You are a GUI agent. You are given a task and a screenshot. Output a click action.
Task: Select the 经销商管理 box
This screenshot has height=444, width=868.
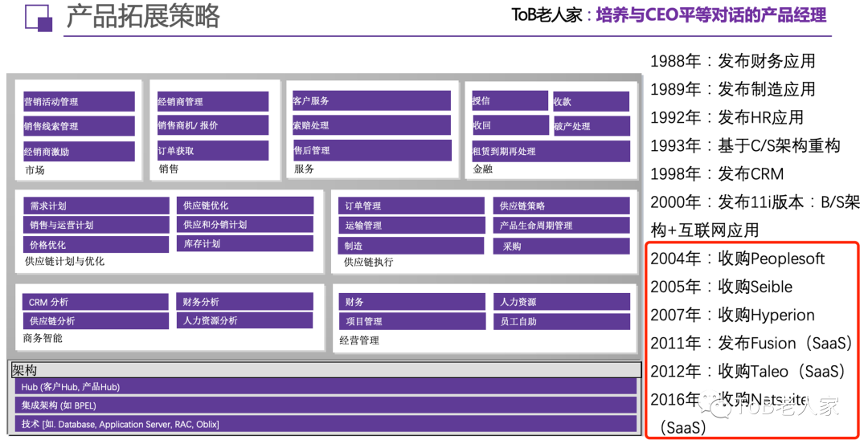213,101
